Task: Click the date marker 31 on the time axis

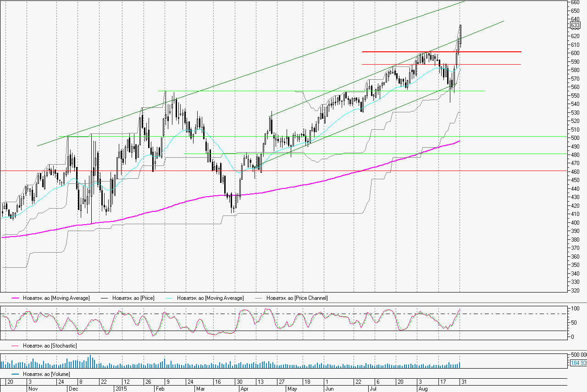Action: [464, 381]
